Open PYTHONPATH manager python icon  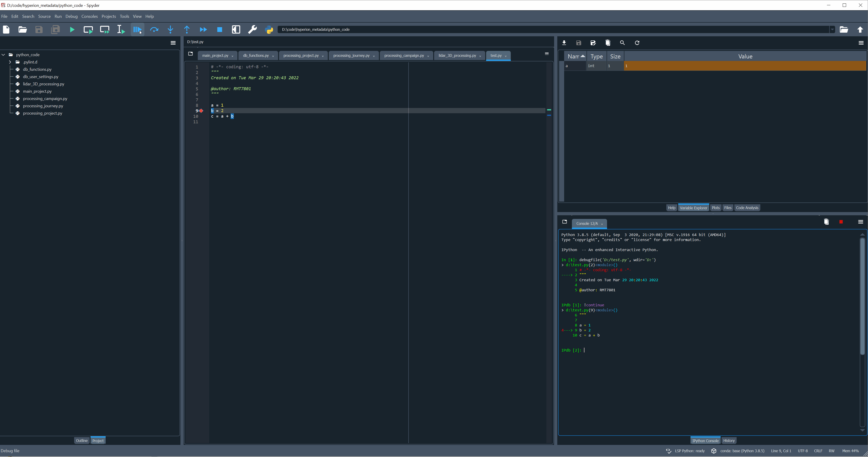pyautogui.click(x=269, y=30)
